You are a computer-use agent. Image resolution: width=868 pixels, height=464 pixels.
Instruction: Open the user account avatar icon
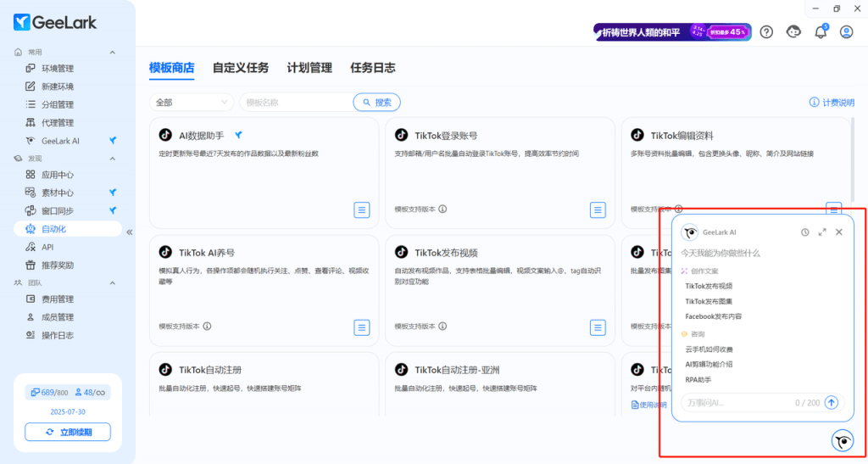pyautogui.click(x=846, y=32)
